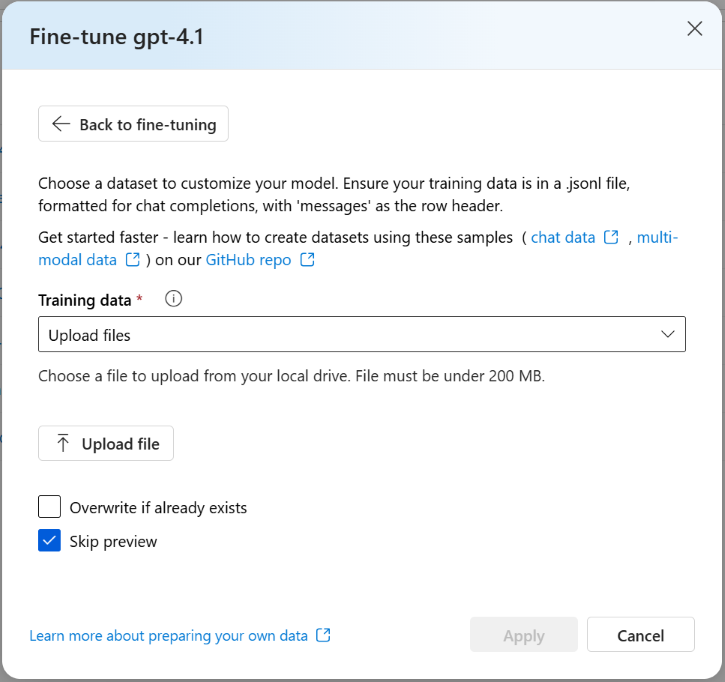Viewport: 725px width, 682px height.
Task: Open the chat data sample link
Action: coord(563,237)
